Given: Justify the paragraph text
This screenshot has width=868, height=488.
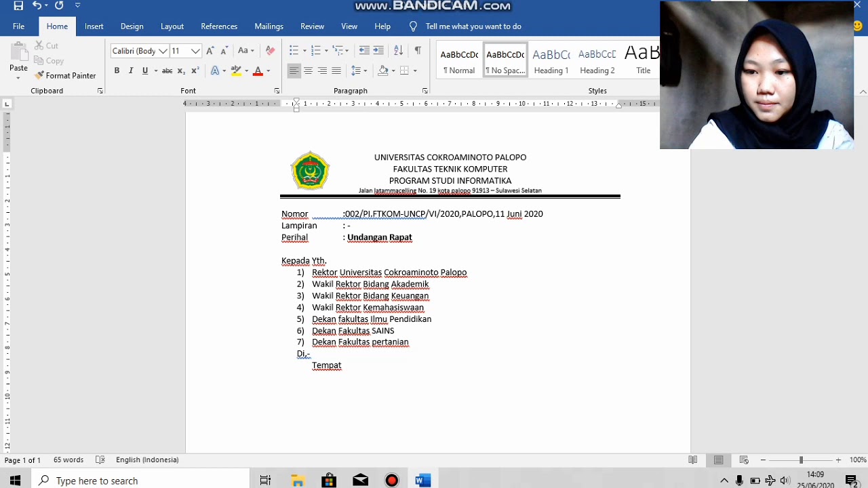Looking at the screenshot, I should 336,70.
